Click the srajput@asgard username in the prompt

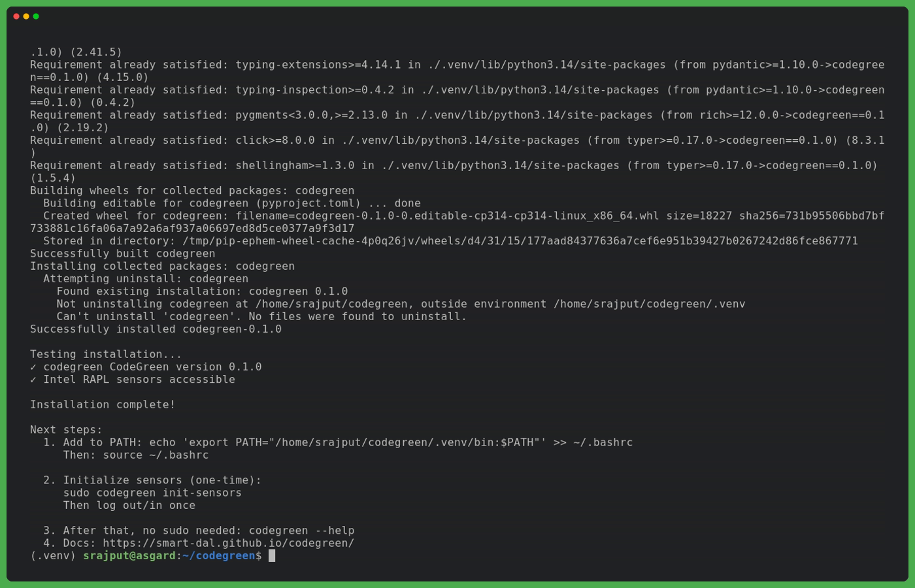(129, 555)
